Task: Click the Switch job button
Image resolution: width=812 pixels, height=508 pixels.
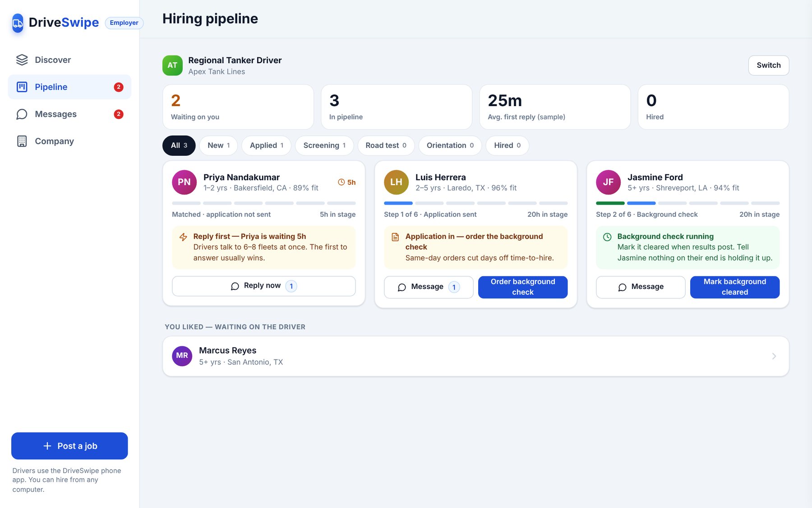Action: point(769,65)
